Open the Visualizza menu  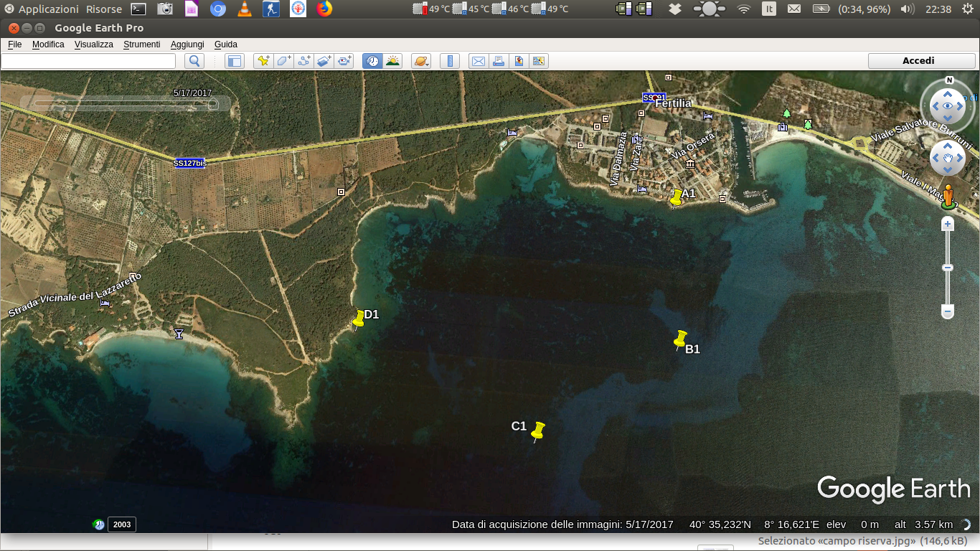tap(94, 44)
